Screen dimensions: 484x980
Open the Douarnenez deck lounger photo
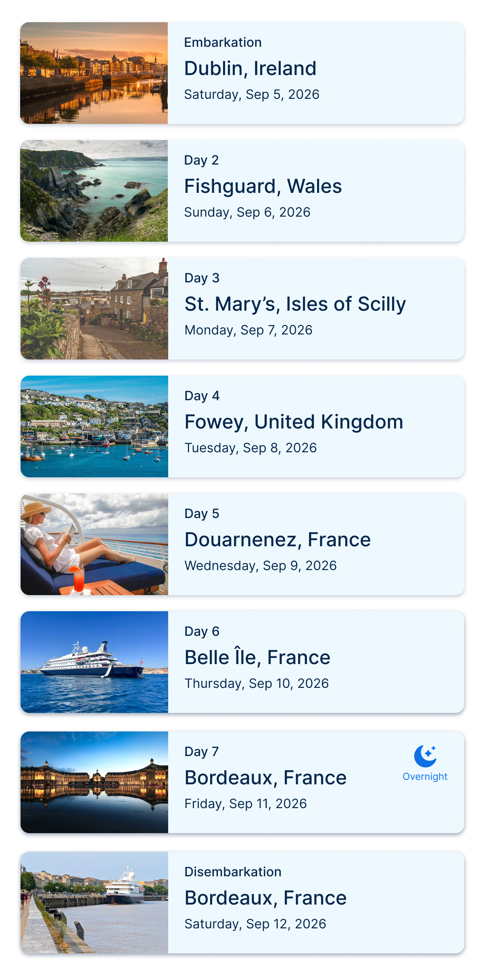pos(94,544)
